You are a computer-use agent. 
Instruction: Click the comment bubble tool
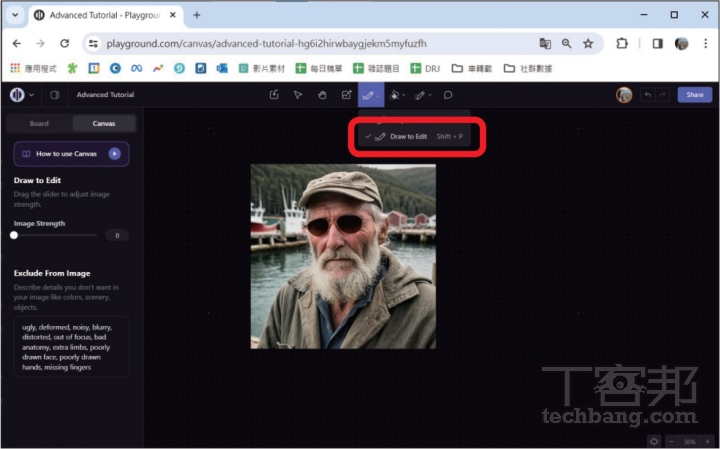click(448, 95)
